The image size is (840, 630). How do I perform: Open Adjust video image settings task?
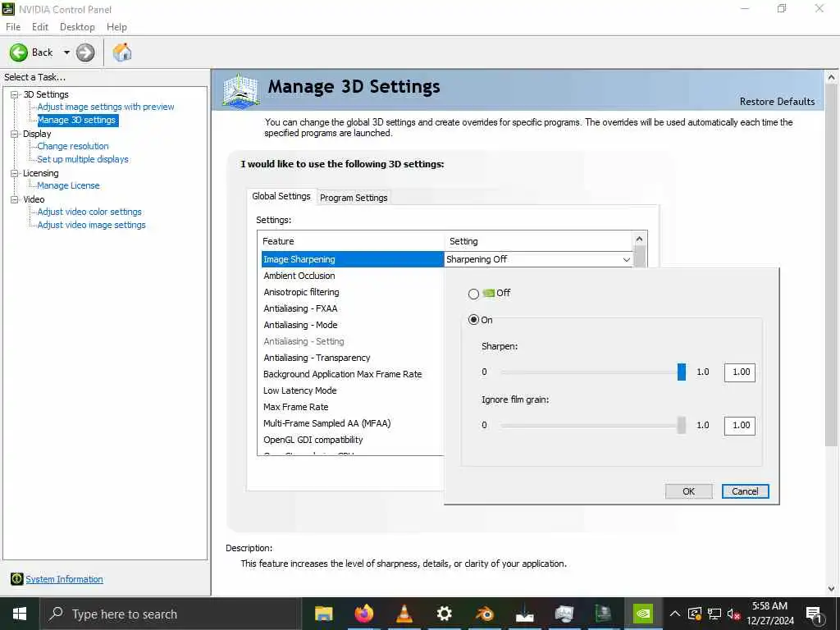92,225
